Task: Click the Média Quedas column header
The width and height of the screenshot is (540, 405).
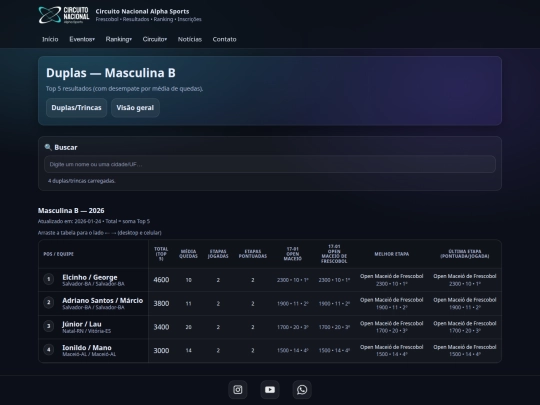Action: [x=188, y=254]
